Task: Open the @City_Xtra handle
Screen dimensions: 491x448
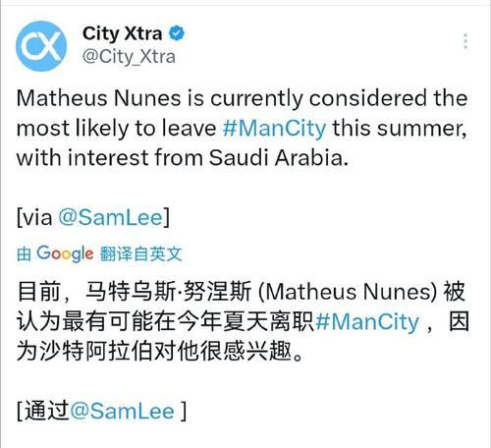Action: pyautogui.click(x=129, y=56)
